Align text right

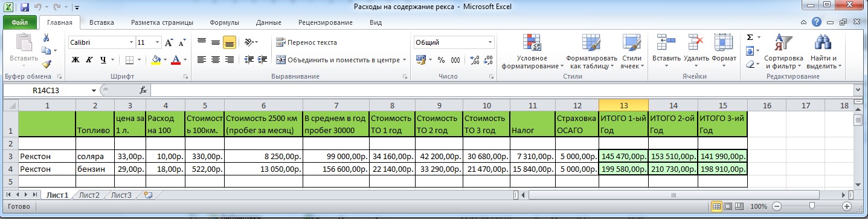coord(229,59)
